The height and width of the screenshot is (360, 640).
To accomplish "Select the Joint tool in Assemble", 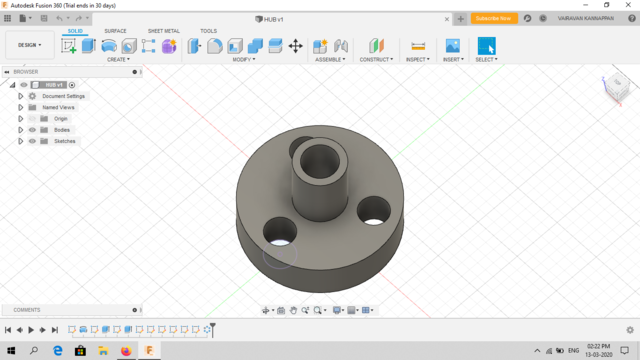I will (340, 46).
